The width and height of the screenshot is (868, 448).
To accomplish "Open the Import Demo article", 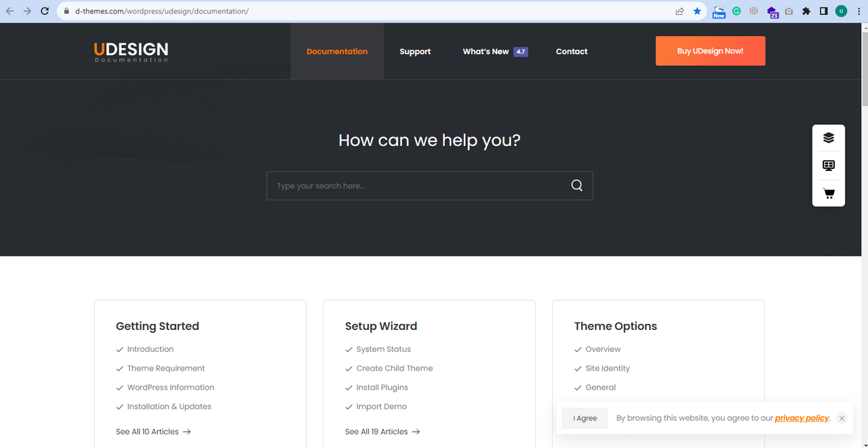I will tap(382, 407).
